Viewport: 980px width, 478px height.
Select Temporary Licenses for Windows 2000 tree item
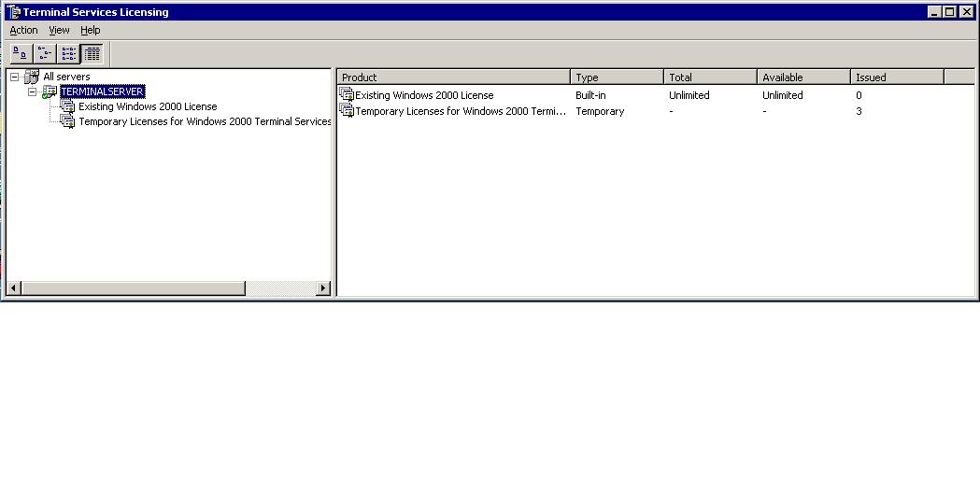pyautogui.click(x=205, y=121)
